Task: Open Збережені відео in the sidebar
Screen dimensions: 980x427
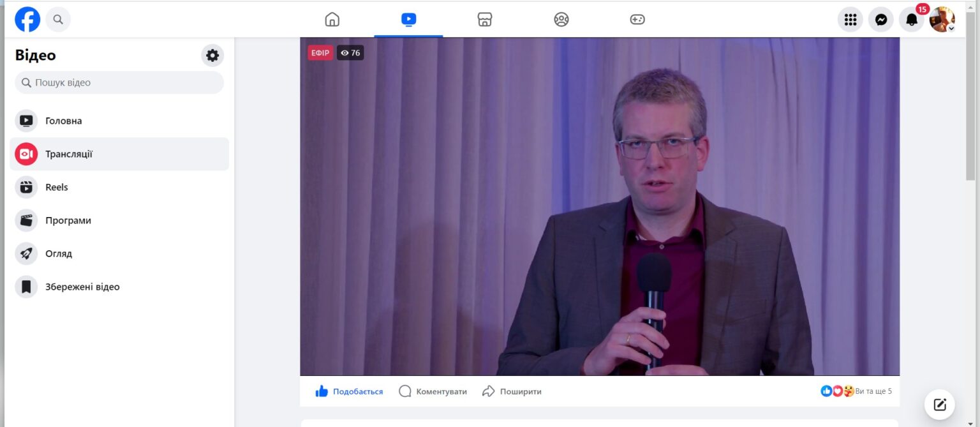Action: [119, 287]
